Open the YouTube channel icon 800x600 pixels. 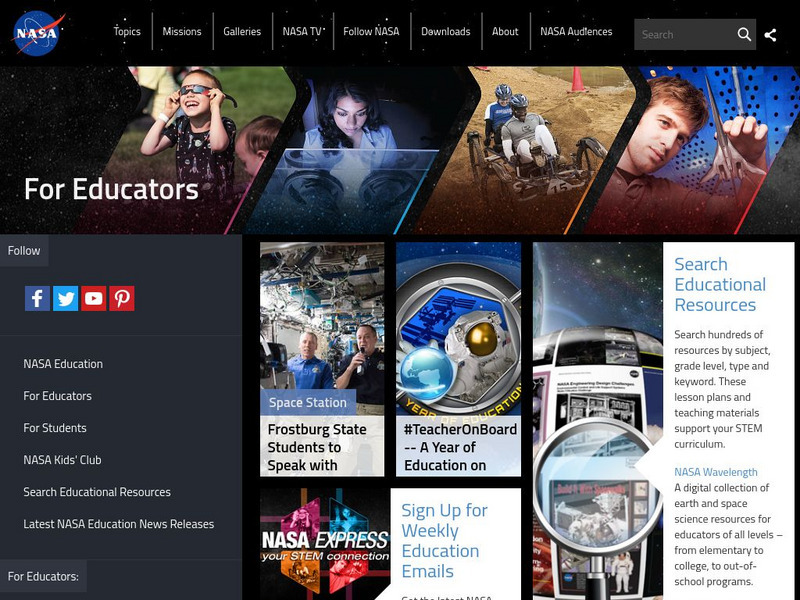[x=94, y=297]
